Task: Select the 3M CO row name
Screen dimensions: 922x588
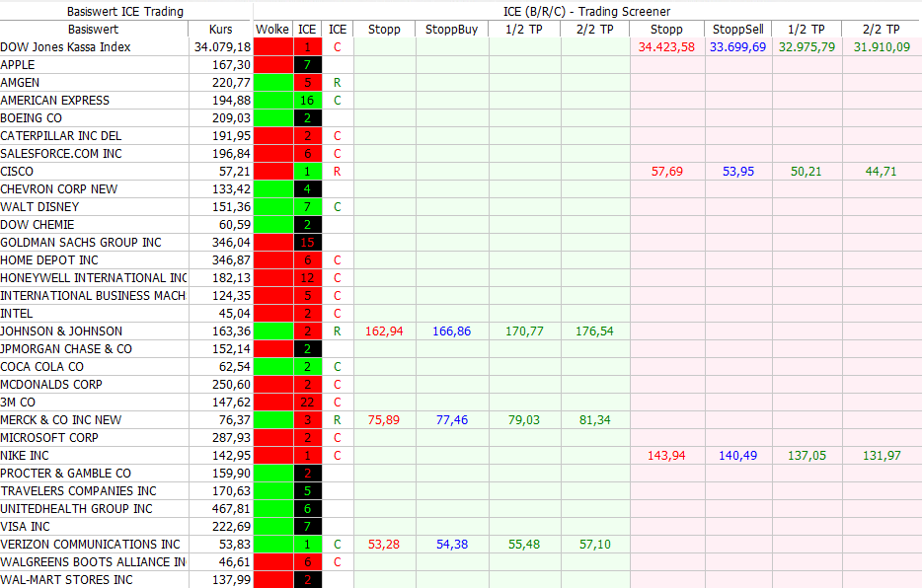Action: coord(18,403)
